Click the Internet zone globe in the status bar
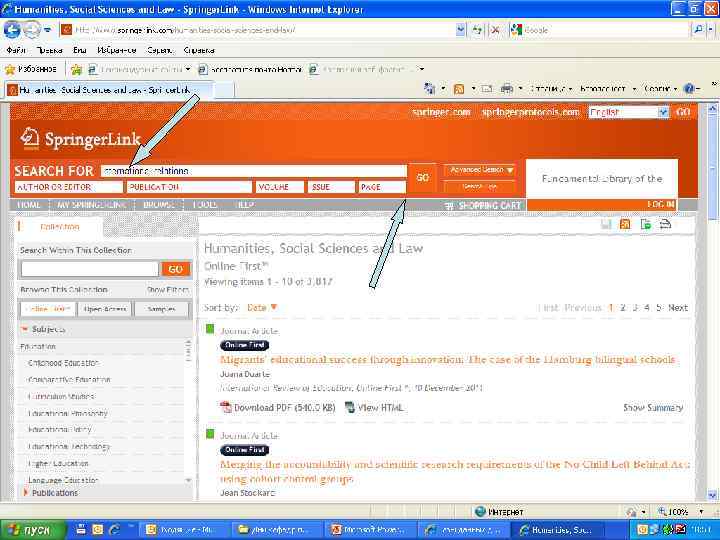720x540 pixels. [480, 512]
